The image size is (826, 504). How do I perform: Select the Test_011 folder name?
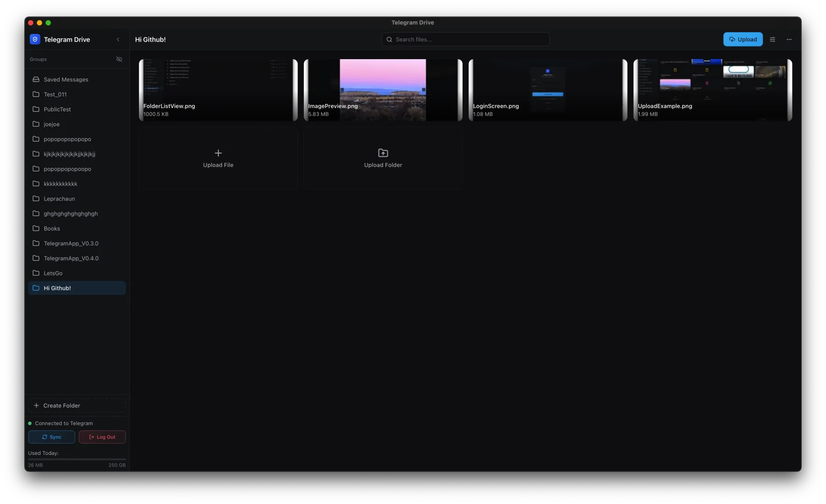pos(55,94)
